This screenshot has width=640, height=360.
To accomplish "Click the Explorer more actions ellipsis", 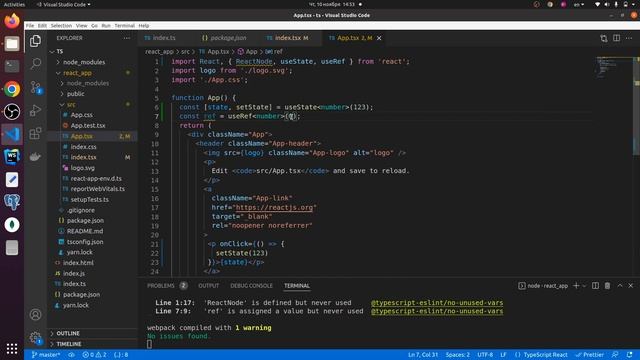I will tap(127, 38).
